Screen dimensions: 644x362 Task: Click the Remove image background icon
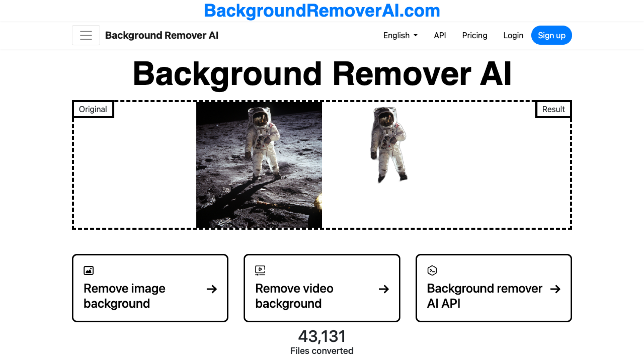88,270
